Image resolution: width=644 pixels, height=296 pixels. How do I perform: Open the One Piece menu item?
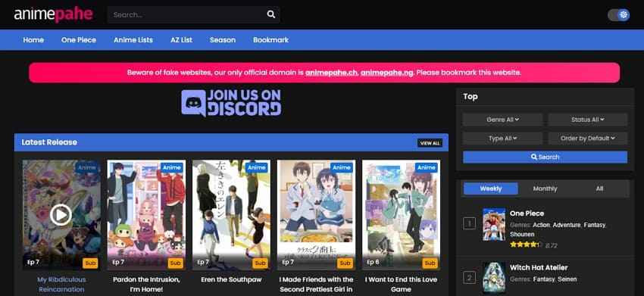pos(79,40)
